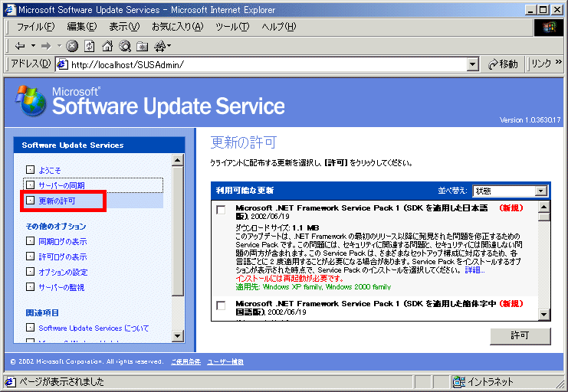Click the browser Back arrow button
568x392 pixels.
coord(19,46)
